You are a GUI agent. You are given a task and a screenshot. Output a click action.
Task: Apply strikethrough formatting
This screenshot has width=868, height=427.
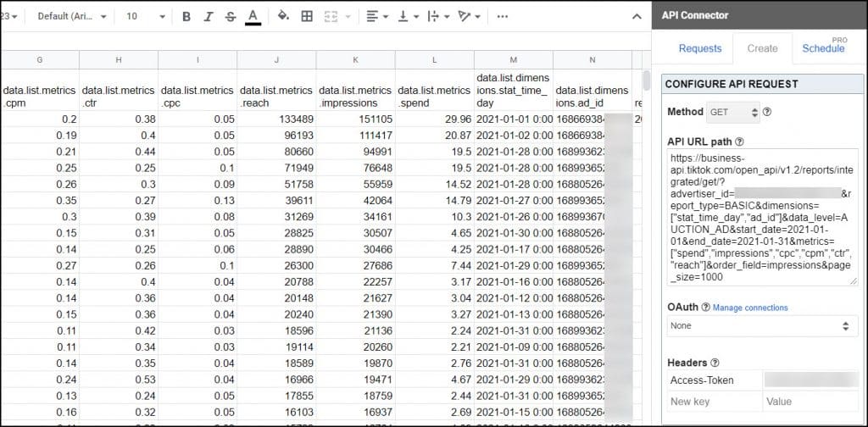231,17
